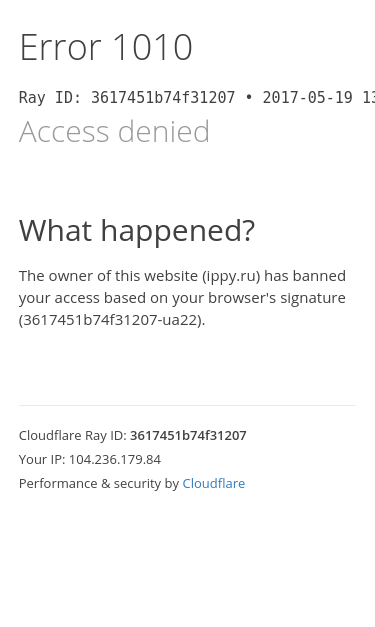Click the ippy.ru website name in text

pos(231,276)
